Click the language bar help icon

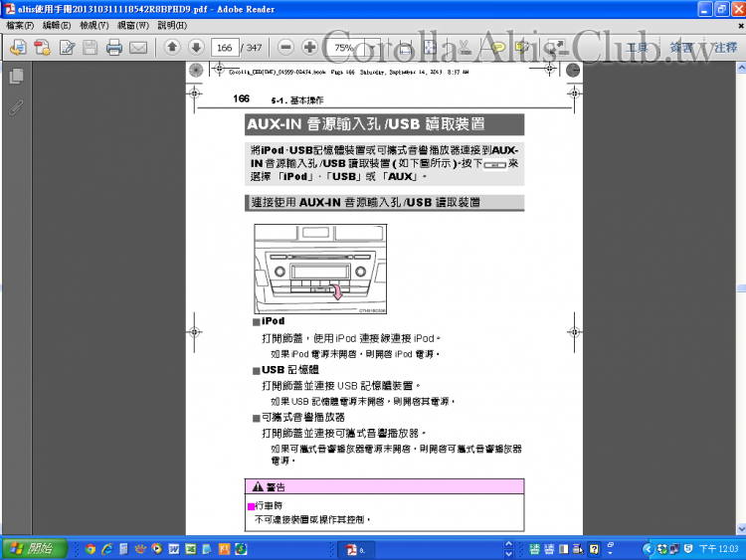tap(594, 549)
